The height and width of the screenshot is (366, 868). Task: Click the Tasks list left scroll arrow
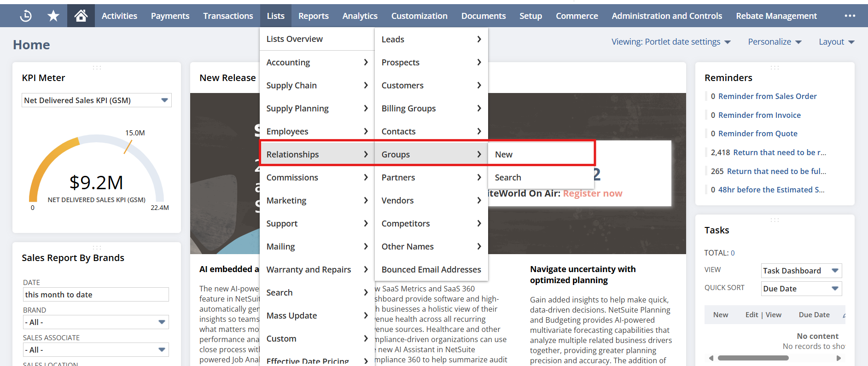click(x=711, y=358)
